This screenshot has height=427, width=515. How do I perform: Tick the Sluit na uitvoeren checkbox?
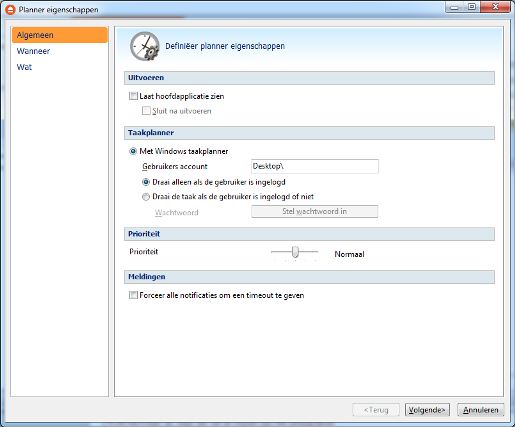[x=146, y=111]
